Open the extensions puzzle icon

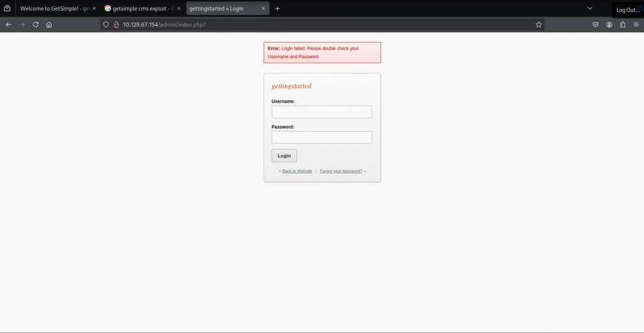point(623,25)
